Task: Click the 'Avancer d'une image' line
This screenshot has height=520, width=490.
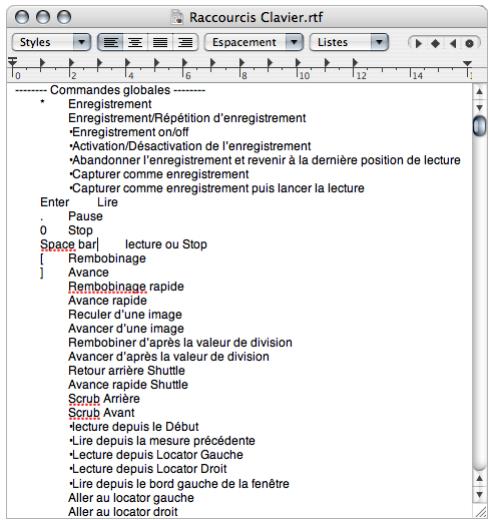Action: pyautogui.click(x=126, y=329)
